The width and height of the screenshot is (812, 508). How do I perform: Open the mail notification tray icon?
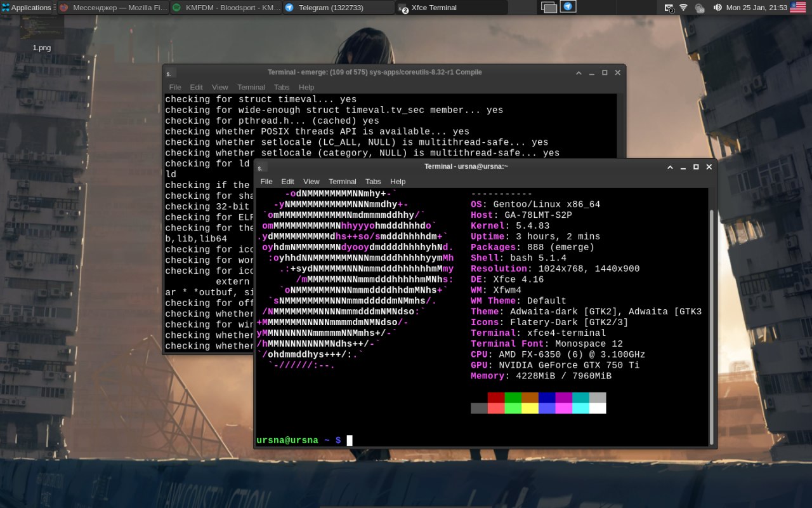point(669,8)
